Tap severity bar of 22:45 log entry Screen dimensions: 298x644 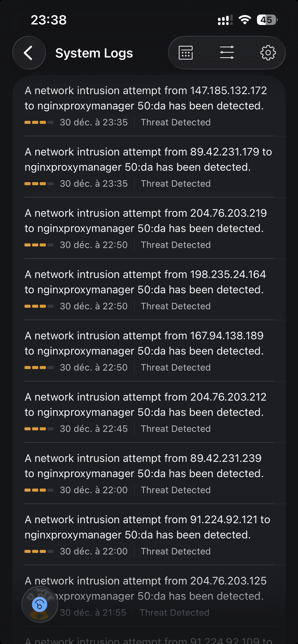pos(39,429)
